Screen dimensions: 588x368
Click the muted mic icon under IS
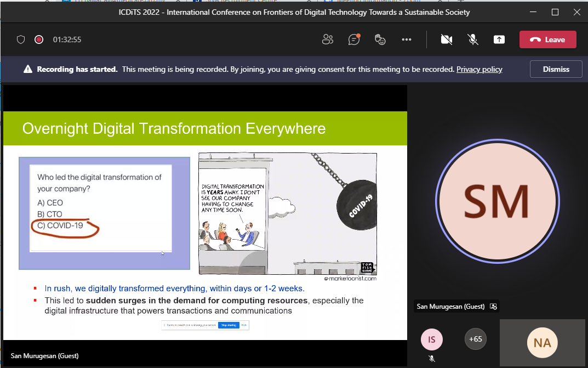coord(432,359)
